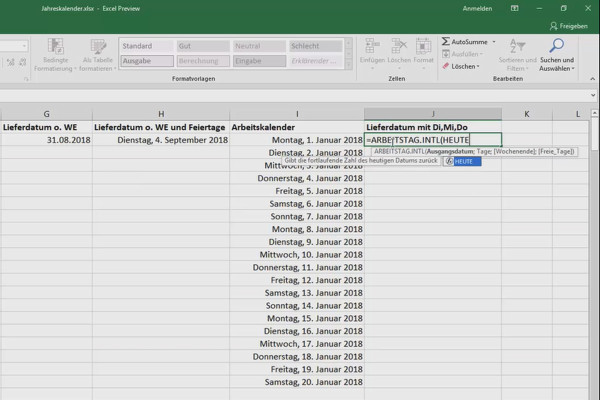Click Als Tabelle formatieren icon
600x400 pixels.
click(x=98, y=47)
